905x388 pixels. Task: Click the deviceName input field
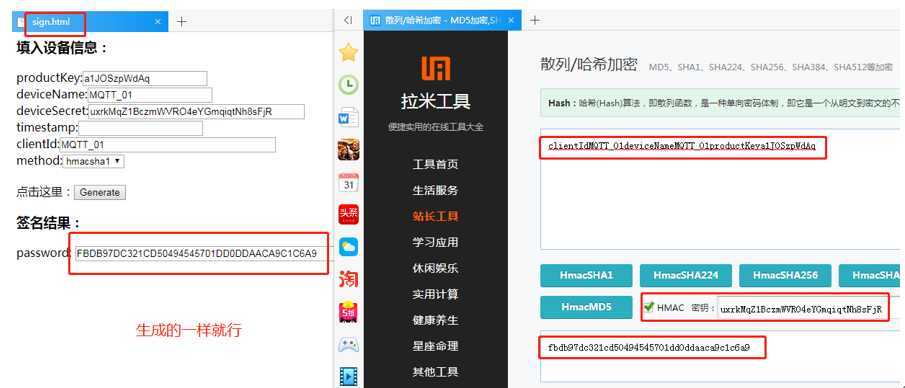[x=149, y=95]
